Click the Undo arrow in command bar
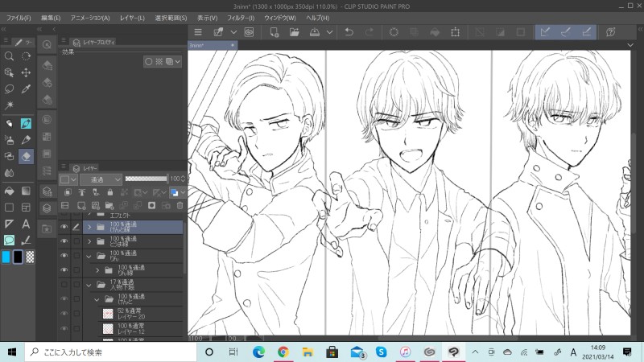 tap(349, 32)
